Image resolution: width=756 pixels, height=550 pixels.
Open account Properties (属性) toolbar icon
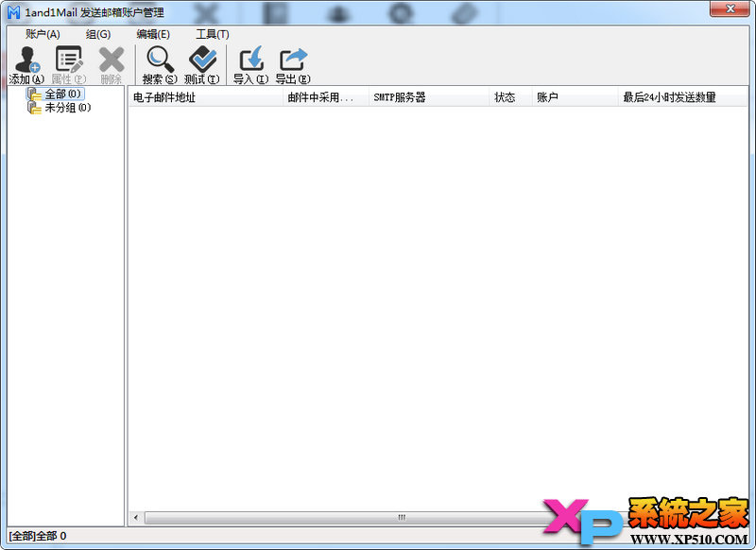[x=69, y=65]
